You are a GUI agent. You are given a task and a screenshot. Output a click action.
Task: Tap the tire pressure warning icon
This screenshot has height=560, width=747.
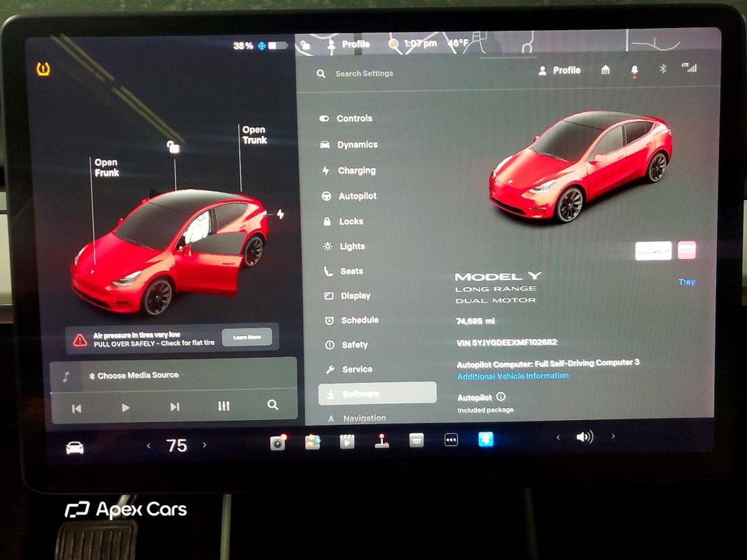point(44,68)
